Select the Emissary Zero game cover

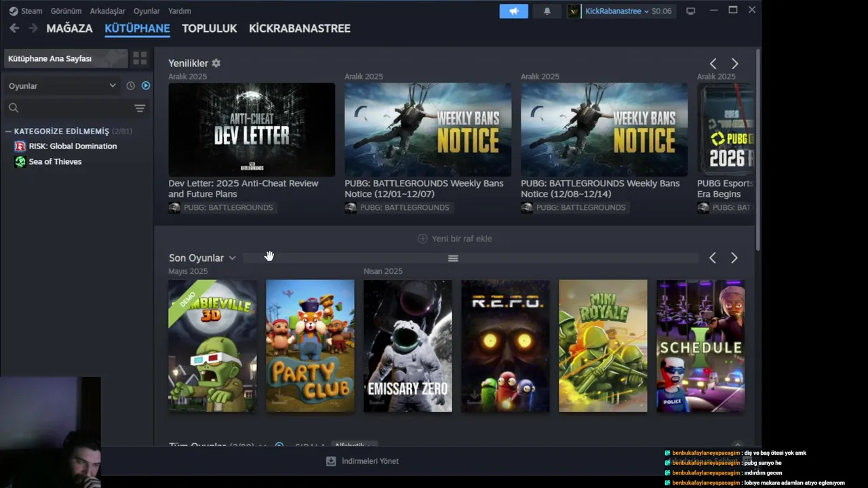(x=408, y=346)
